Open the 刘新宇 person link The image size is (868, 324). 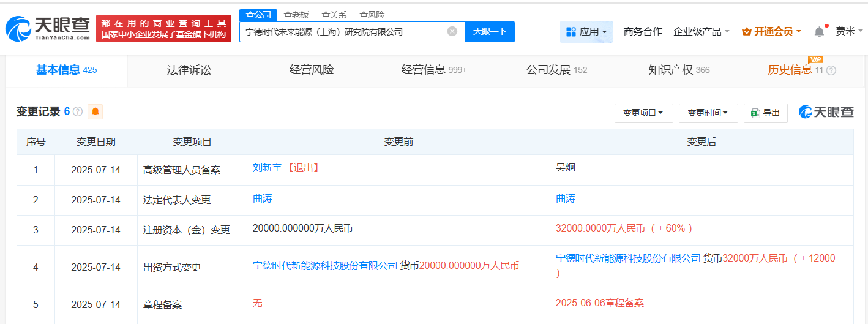click(x=267, y=167)
